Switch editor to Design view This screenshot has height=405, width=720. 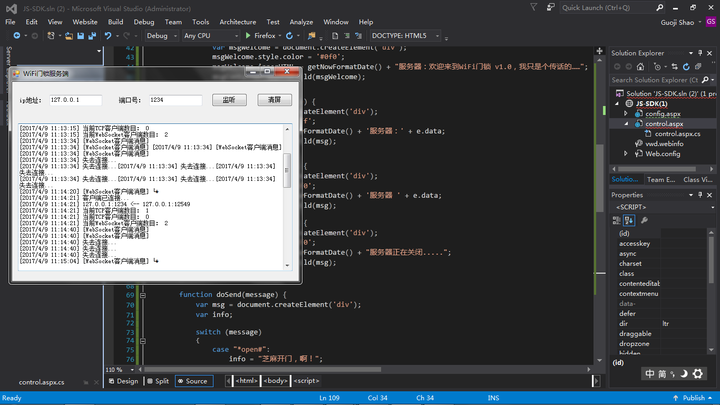point(123,381)
